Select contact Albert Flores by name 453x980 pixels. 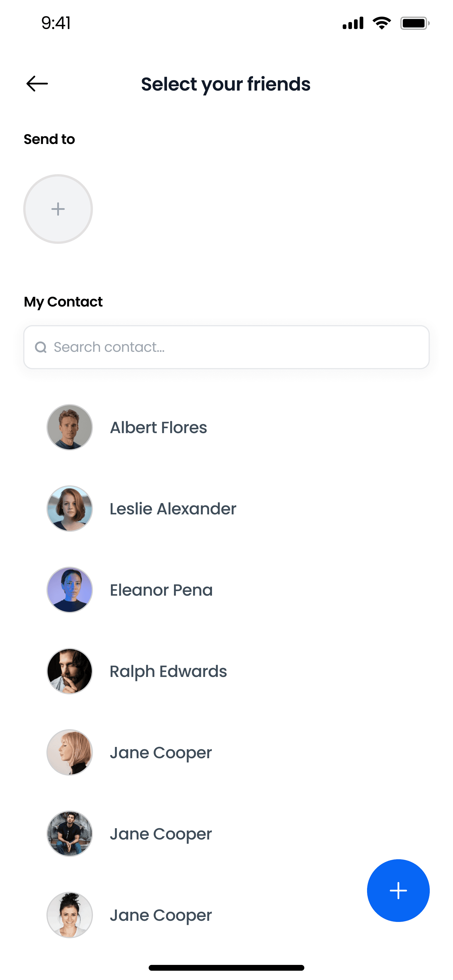coord(158,427)
